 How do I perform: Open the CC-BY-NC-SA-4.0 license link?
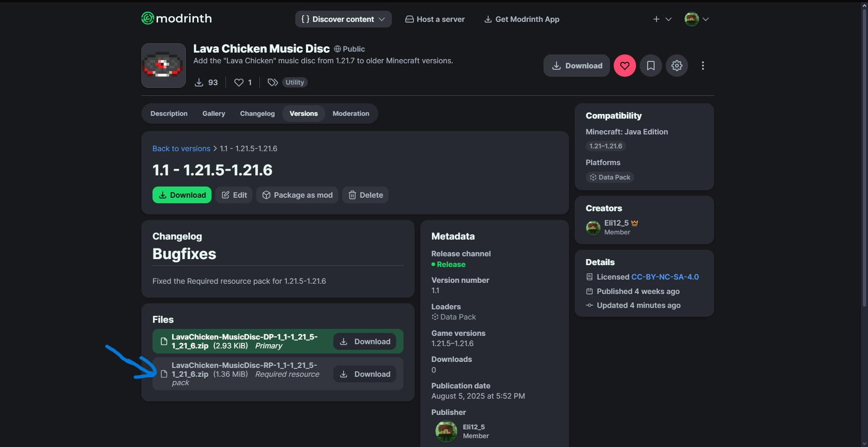click(665, 277)
